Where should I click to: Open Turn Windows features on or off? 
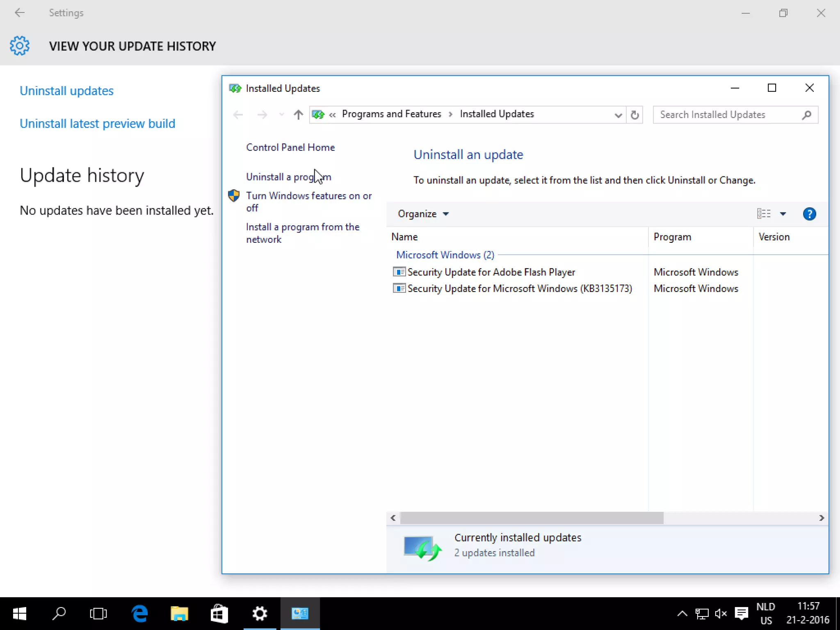coord(309,202)
